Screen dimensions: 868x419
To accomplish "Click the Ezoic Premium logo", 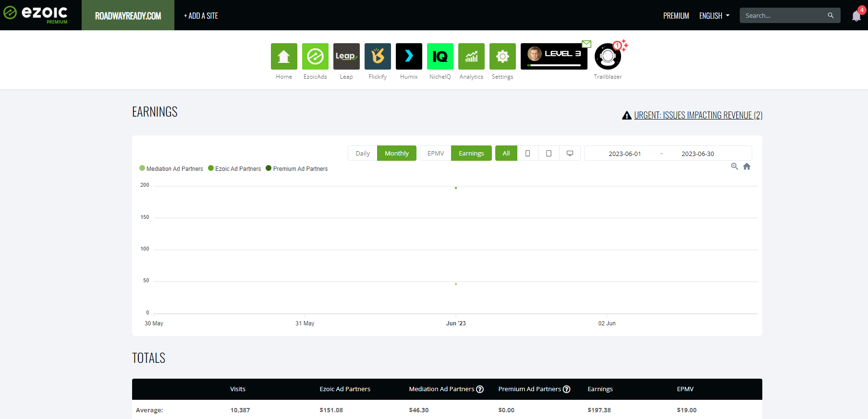I will [x=36, y=14].
